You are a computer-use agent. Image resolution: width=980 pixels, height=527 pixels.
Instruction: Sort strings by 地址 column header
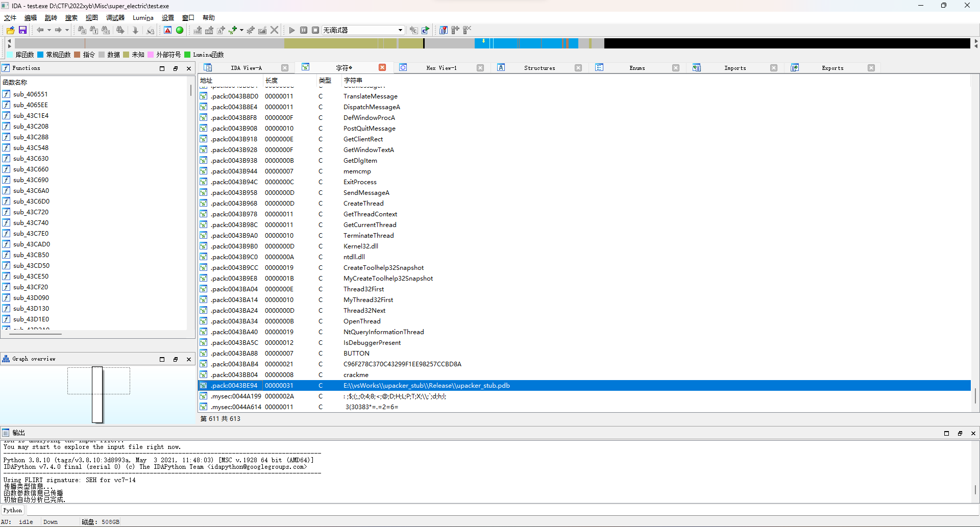[230, 80]
